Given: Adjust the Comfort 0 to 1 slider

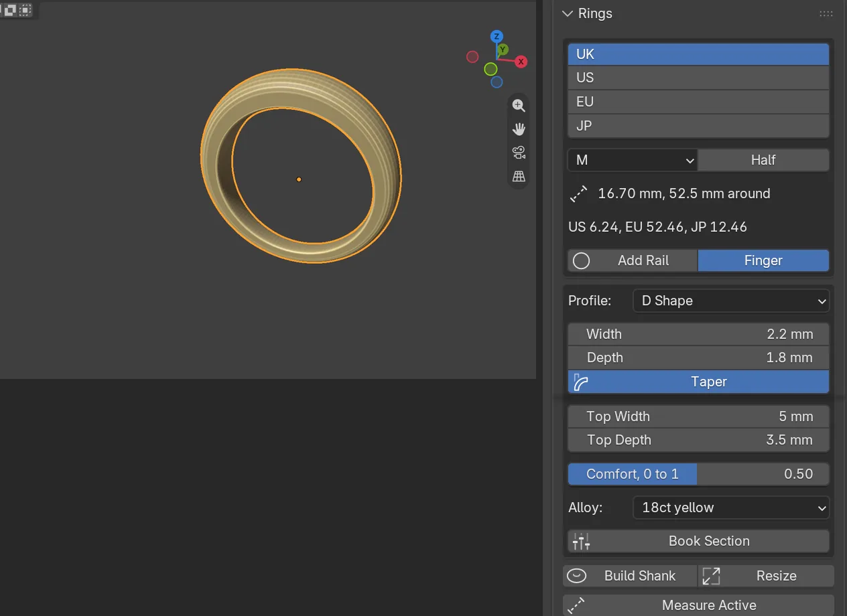Looking at the screenshot, I should (698, 474).
